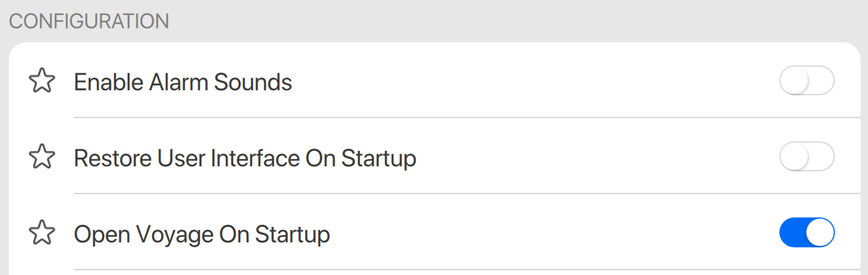
Task: Click empty space in Enable Alarm Sounds row
Action: (x=529, y=82)
